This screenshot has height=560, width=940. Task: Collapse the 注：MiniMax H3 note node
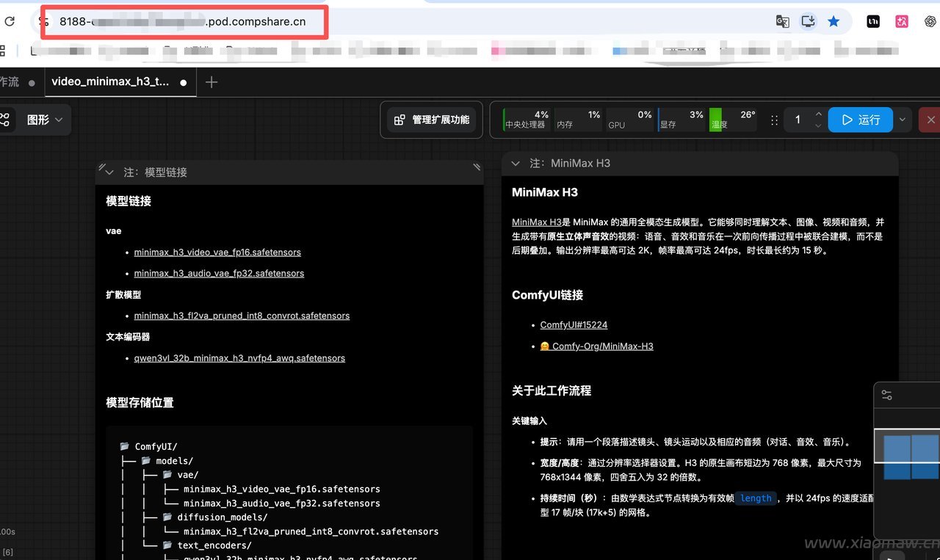(516, 163)
